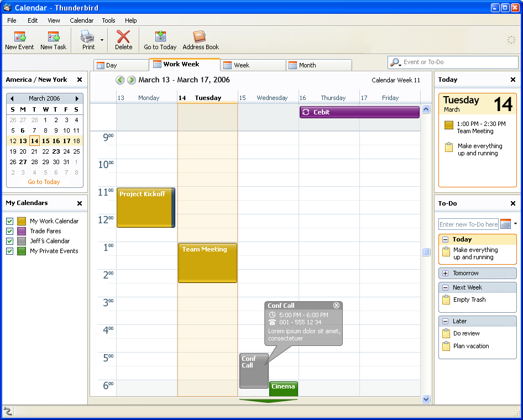The width and height of the screenshot is (523, 420).
Task: Open the Print dropdown arrow
Action: coord(102,40)
